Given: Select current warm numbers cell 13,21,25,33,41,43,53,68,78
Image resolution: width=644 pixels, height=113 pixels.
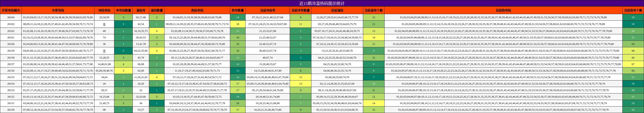Looking at the screenshot, I should (x=337, y=51).
